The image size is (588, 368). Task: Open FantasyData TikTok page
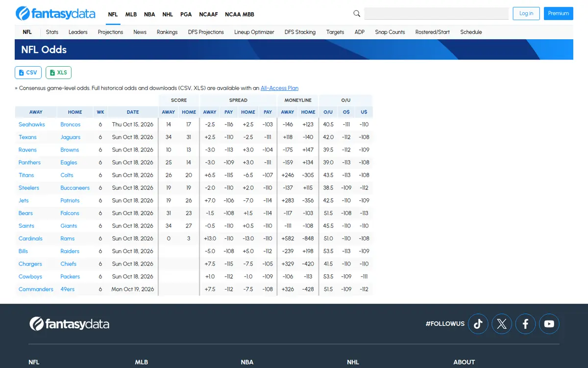click(x=478, y=324)
